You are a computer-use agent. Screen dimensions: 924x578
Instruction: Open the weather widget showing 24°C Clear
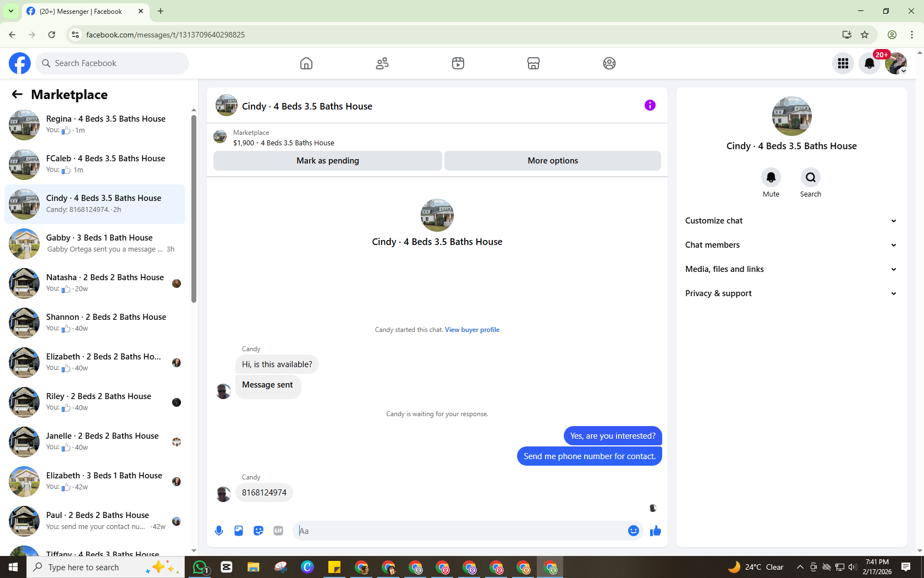[756, 567]
